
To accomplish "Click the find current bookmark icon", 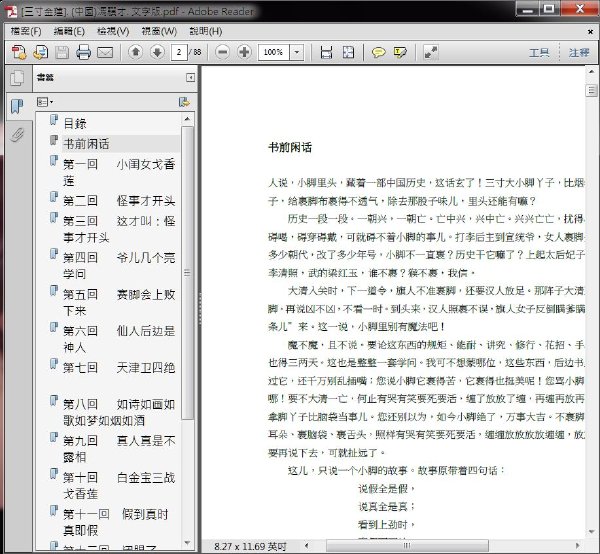I will 184,102.
